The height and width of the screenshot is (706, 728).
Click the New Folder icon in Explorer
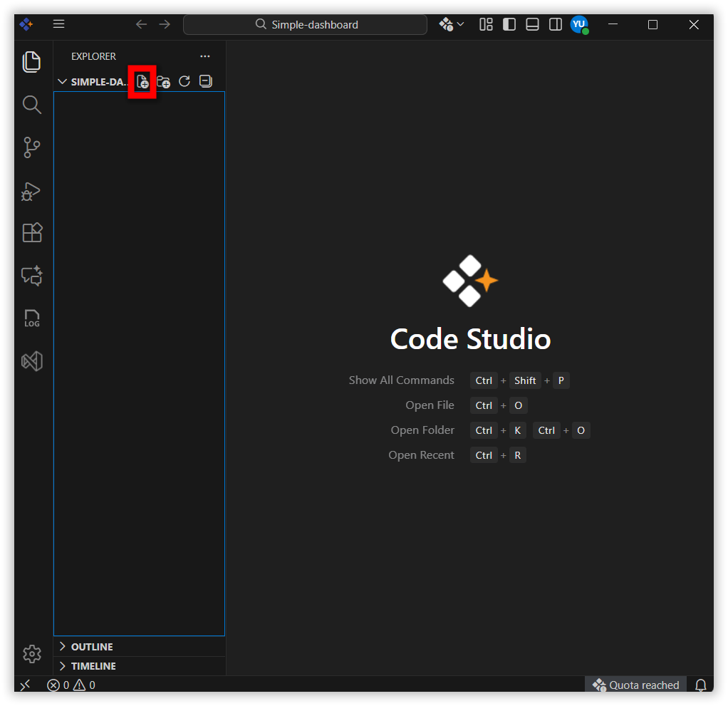click(163, 81)
